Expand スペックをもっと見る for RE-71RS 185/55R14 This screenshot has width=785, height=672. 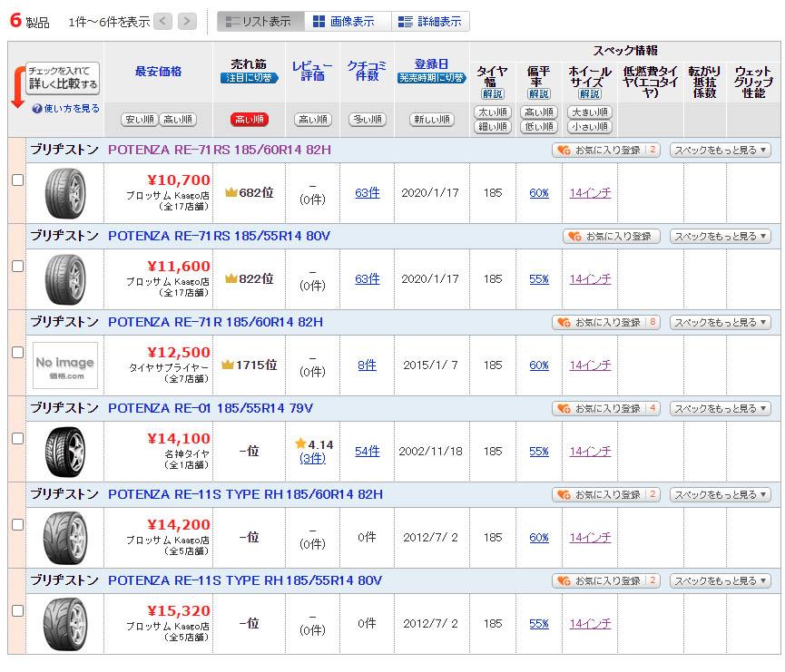click(x=720, y=236)
